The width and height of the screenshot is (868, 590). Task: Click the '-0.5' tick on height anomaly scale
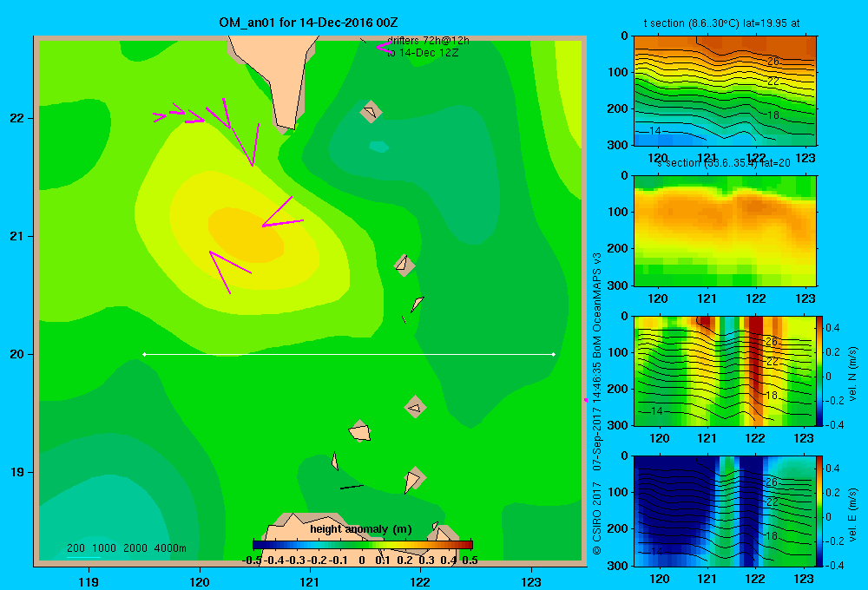tap(252, 560)
